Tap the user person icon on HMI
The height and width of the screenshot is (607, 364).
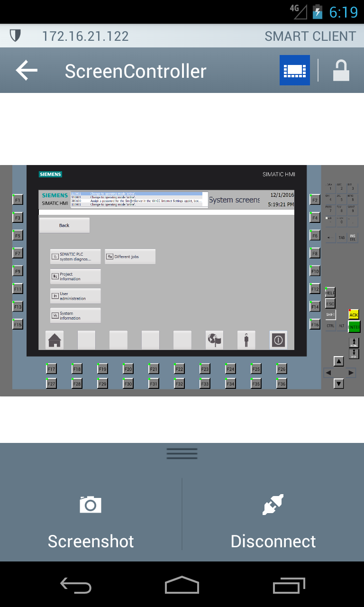point(246,340)
